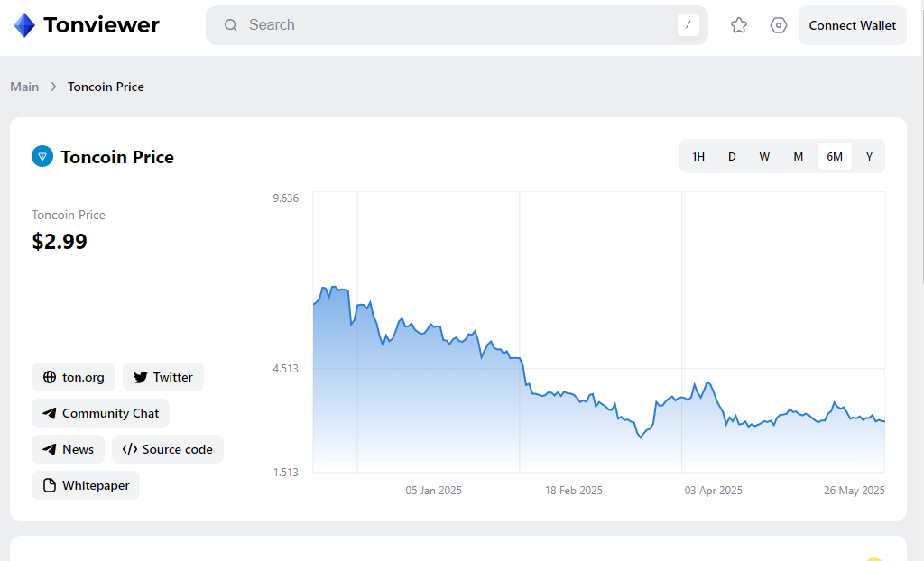Screen dimensions: 924x561
Task: Open the Community Chat link
Action: (101, 413)
